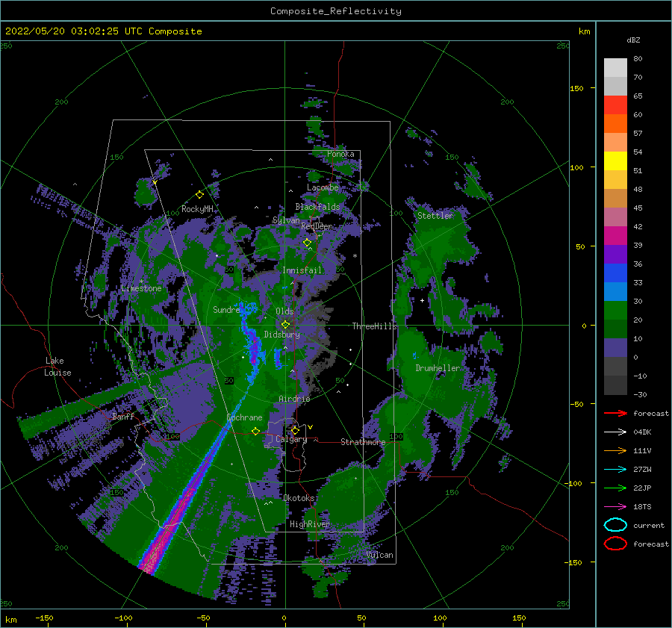Image resolution: width=672 pixels, height=628 pixels.
Task: Click the violet swatch between 39 and 36 dBZ
Action: click(615, 255)
